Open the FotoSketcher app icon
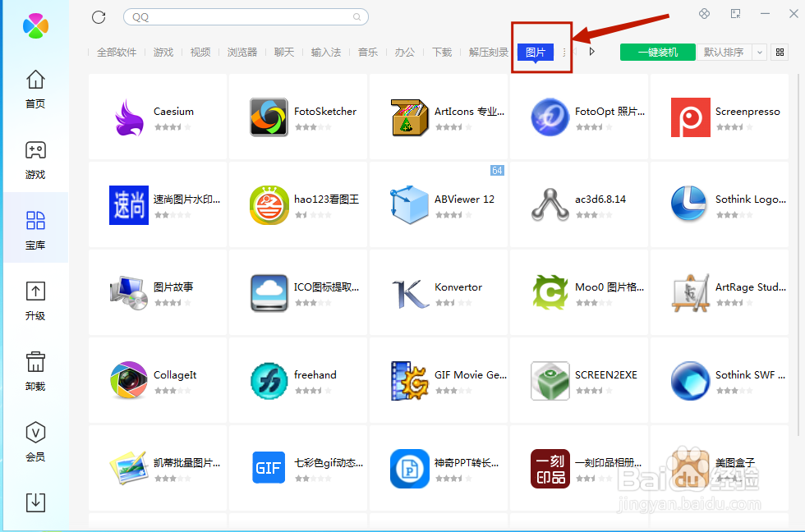The image size is (805, 532). [x=269, y=117]
